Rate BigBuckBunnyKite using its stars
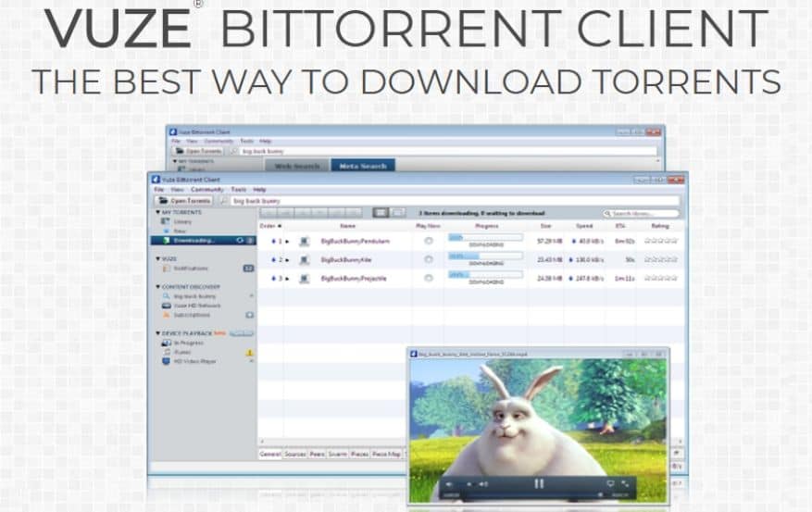The height and width of the screenshot is (512, 812). (x=661, y=259)
